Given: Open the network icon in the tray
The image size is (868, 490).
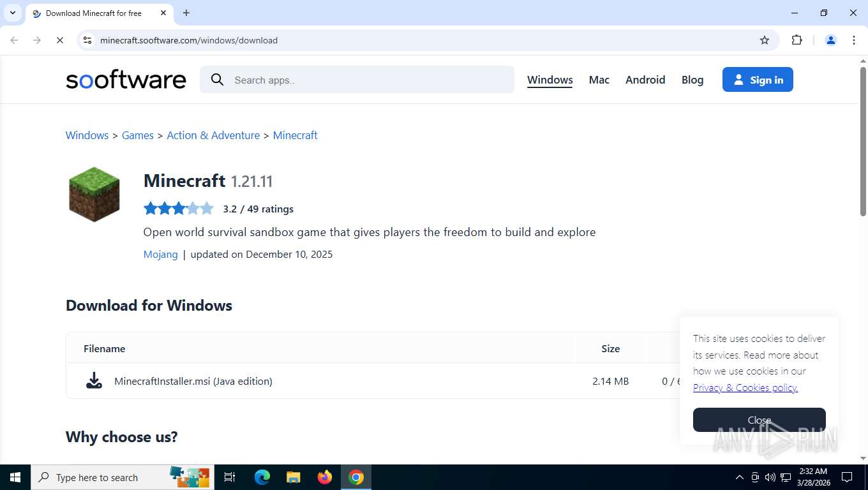Looking at the screenshot, I should point(786,477).
